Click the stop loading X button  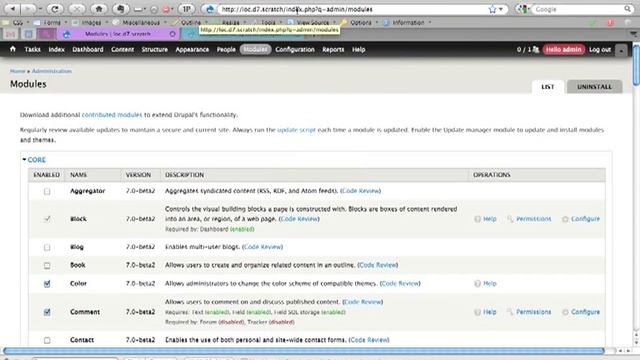[77, 9]
